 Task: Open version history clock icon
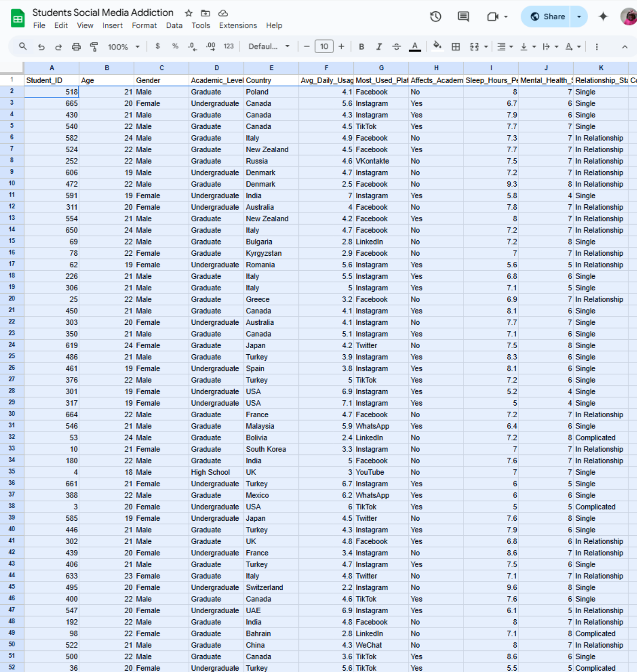436,17
